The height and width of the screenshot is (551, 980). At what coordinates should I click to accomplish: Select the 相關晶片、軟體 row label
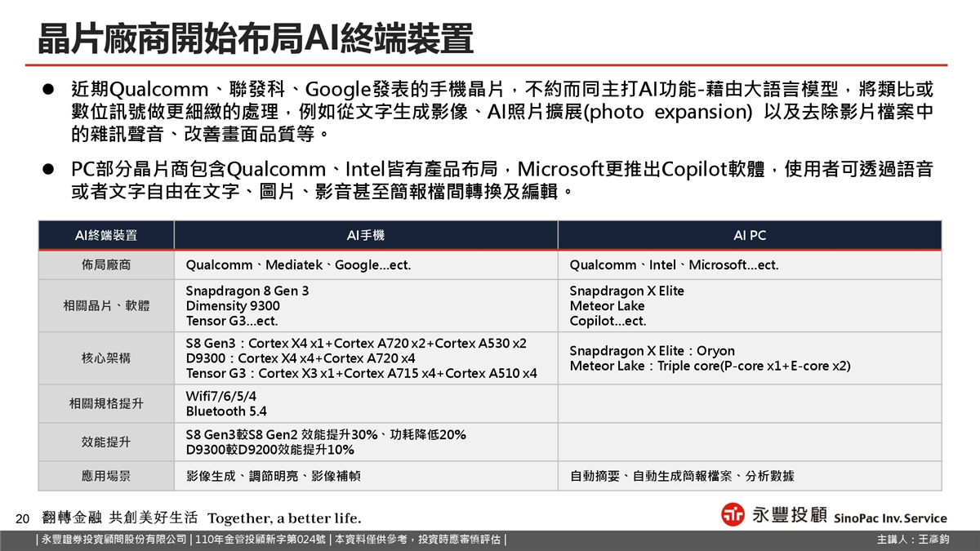[105, 305]
